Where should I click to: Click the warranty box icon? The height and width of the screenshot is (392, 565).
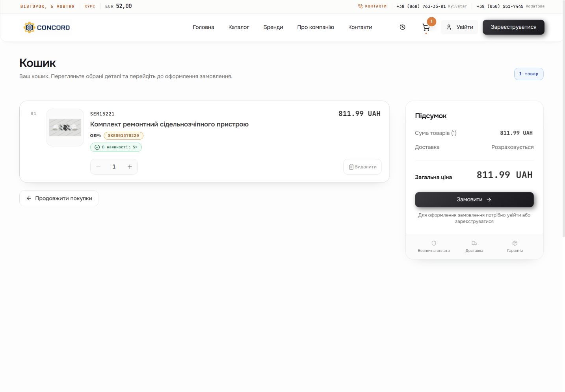point(515,243)
